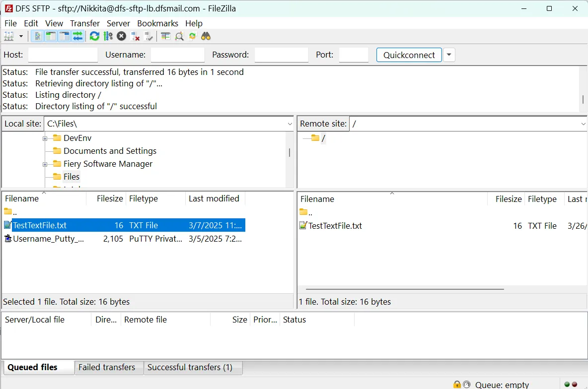Screen dimensions: 588x389
Task: Search for files with binoculars icon
Action: (x=206, y=36)
